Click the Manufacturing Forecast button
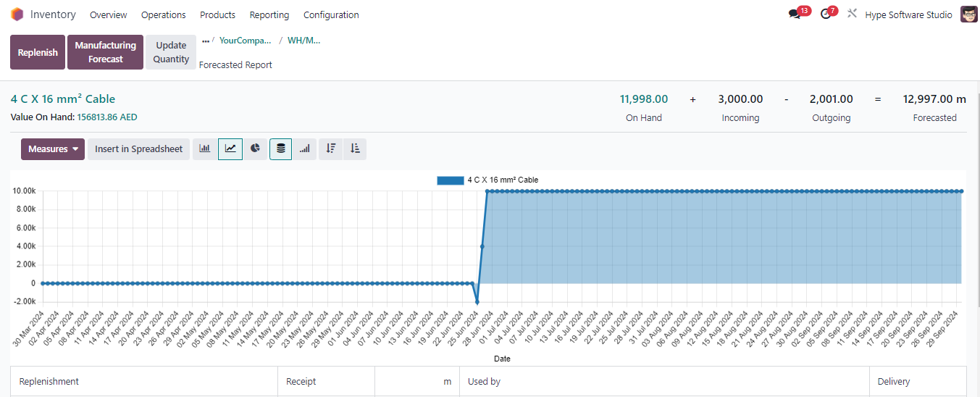980x397 pixels. (x=106, y=52)
